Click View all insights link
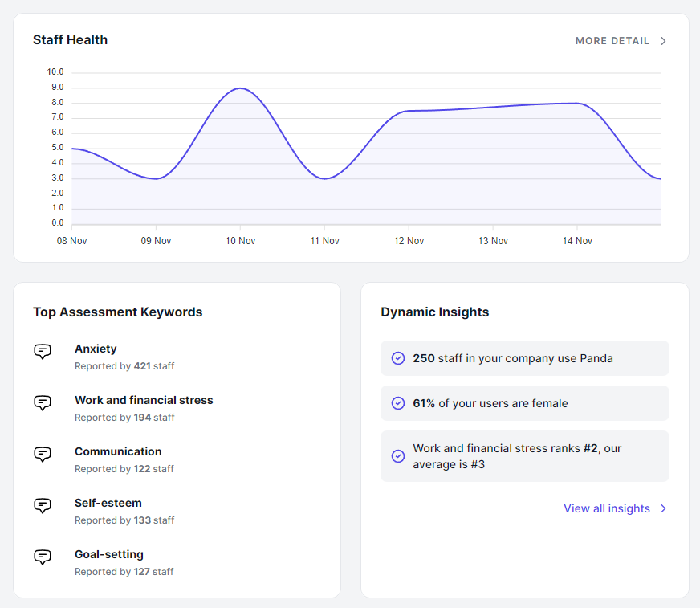This screenshot has width=700, height=608. pyautogui.click(x=606, y=508)
